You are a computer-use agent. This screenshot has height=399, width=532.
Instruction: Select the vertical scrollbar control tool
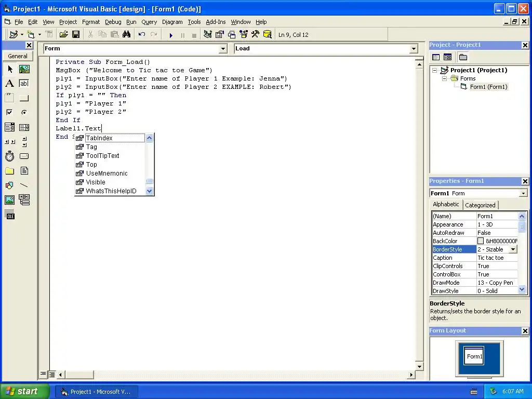pyautogui.click(x=24, y=141)
